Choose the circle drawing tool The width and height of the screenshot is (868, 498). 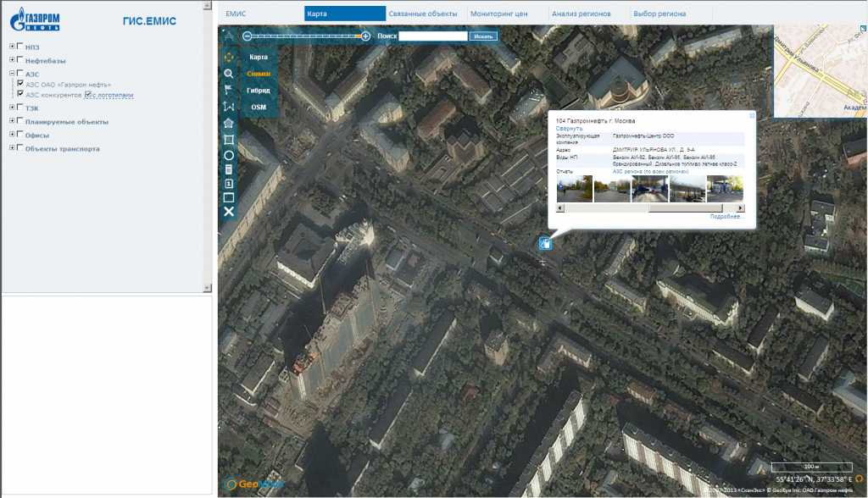[228, 155]
